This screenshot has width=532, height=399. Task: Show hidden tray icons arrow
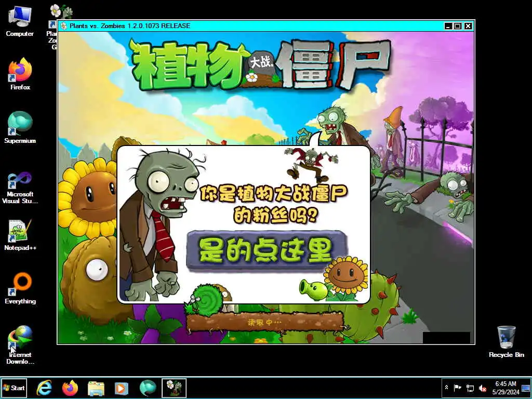(446, 388)
